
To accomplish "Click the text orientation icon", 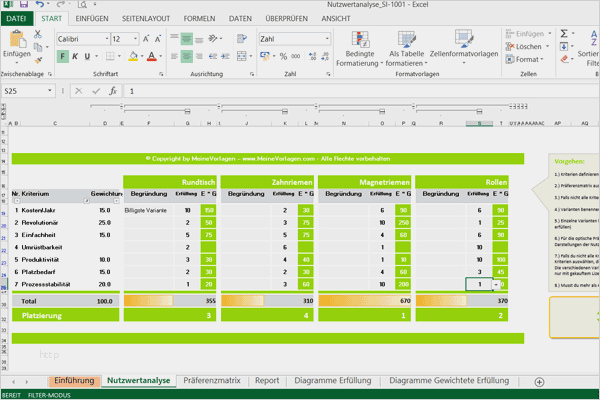I will pos(213,39).
